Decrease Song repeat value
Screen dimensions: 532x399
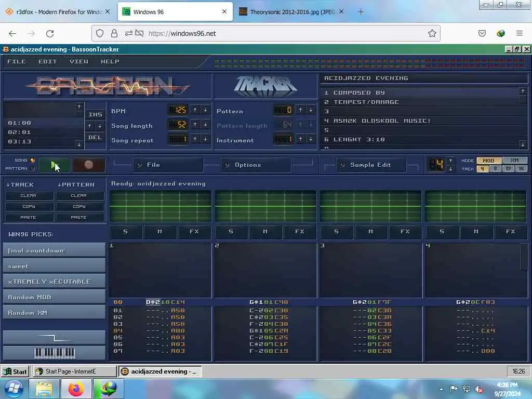[205, 139]
